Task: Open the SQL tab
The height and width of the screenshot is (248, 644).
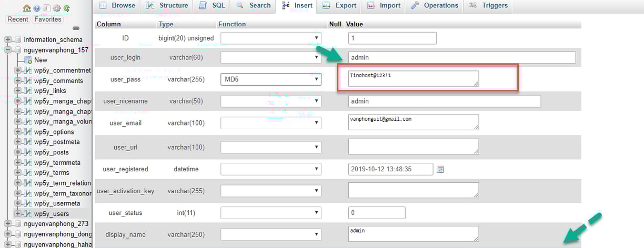Action: (212, 6)
